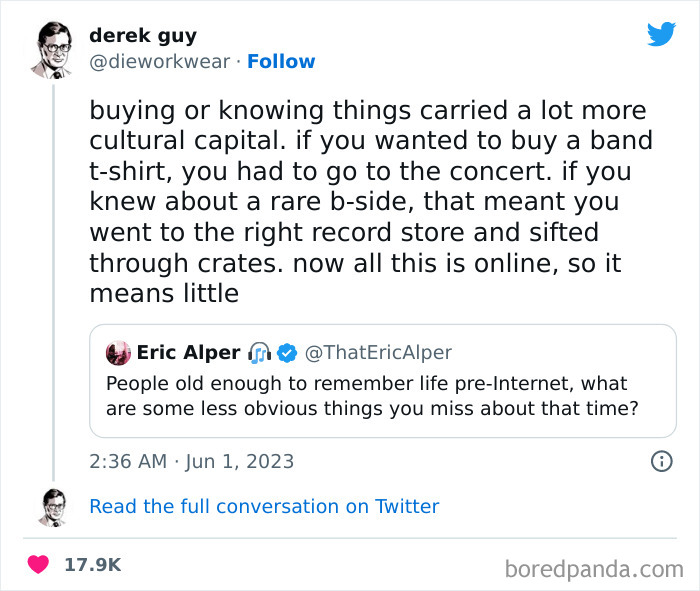Image resolution: width=700 pixels, height=591 pixels.
Task: Click the Eric Alper display name
Action: click(188, 352)
